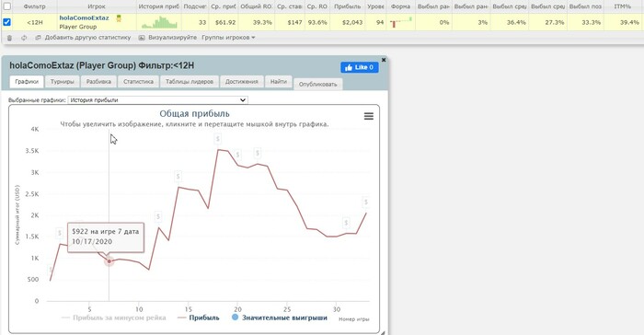Open holaComoExtaz player link
Image resolution: width=644 pixels, height=335 pixels.
[x=85, y=18]
